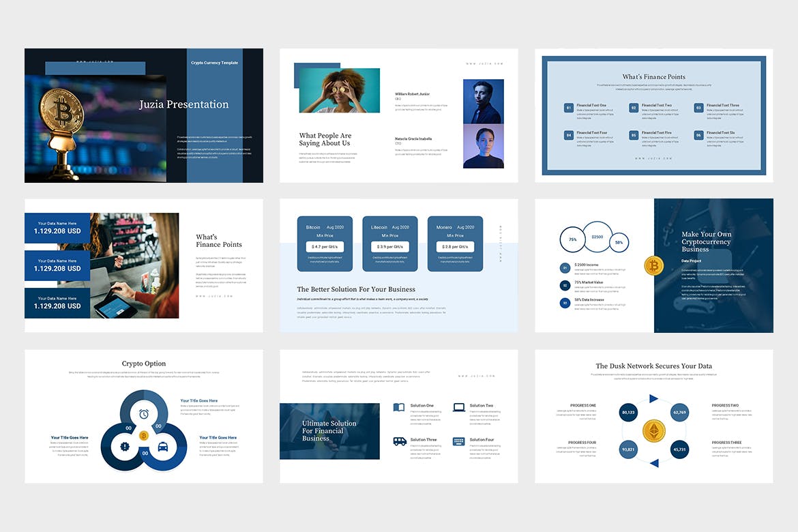Click the bus icon beside Solution Three
This screenshot has width=798, height=532.
399,441
